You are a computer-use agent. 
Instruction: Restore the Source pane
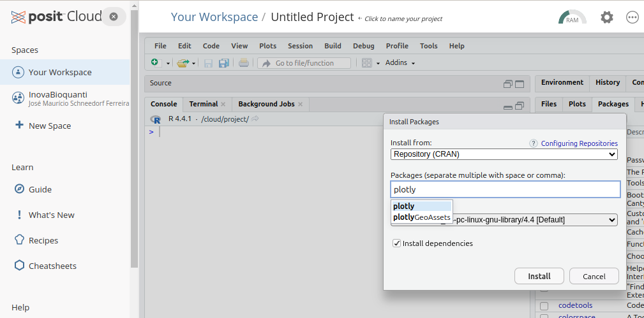click(x=508, y=84)
